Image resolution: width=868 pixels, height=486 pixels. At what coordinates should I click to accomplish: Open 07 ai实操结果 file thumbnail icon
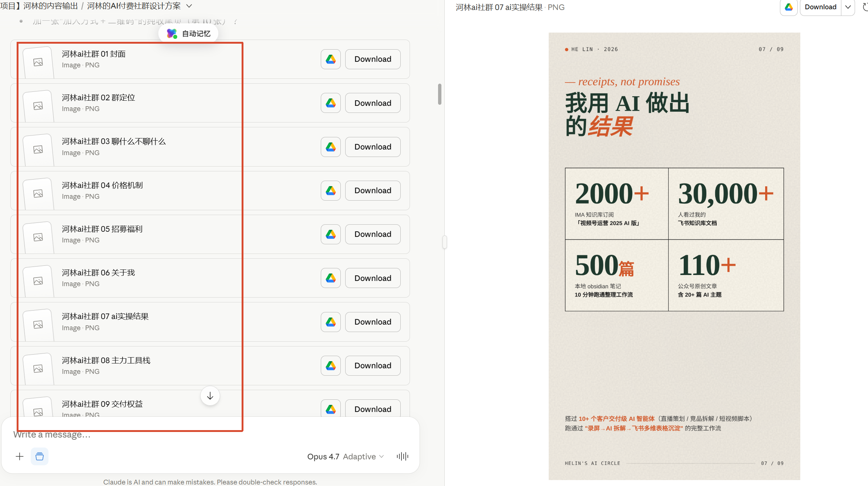[38, 325]
